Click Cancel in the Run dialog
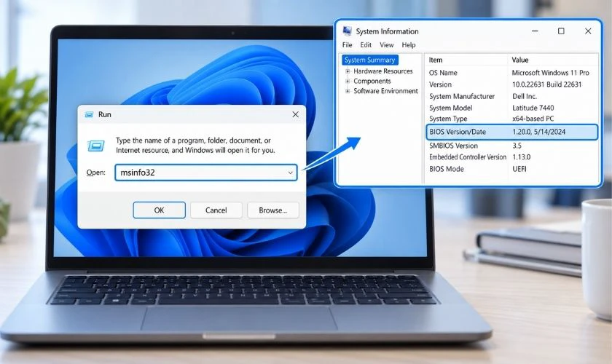 coord(216,210)
